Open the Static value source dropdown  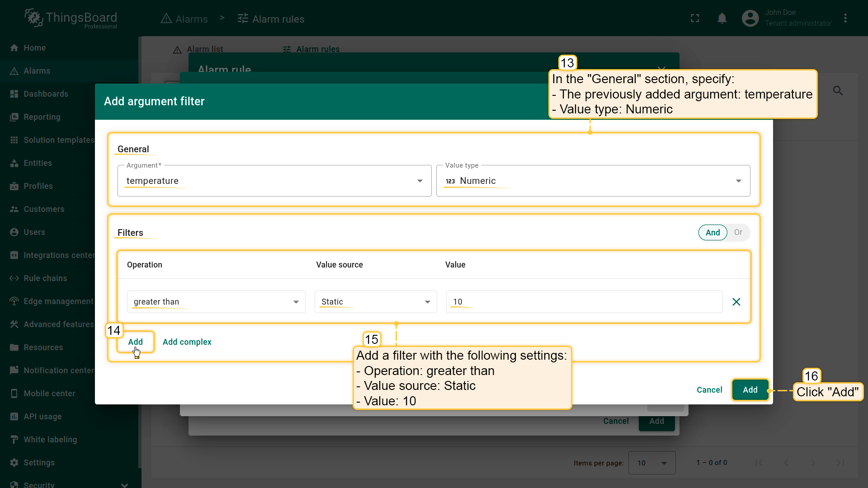(x=375, y=302)
